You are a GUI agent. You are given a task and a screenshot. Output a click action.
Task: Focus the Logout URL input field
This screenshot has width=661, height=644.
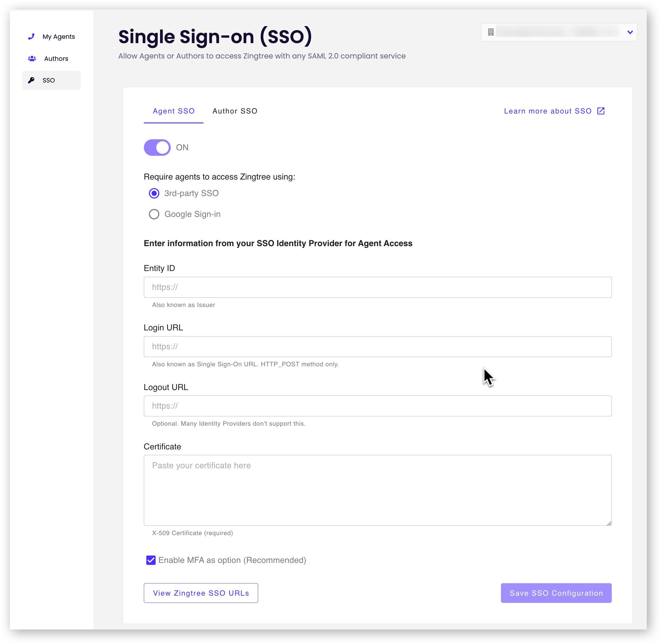click(378, 406)
